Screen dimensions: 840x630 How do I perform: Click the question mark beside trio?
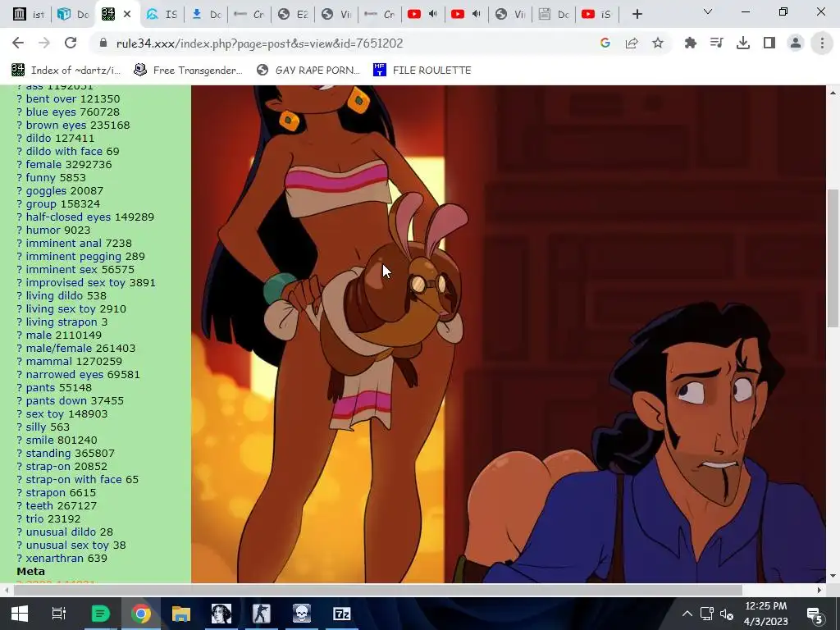(20, 518)
